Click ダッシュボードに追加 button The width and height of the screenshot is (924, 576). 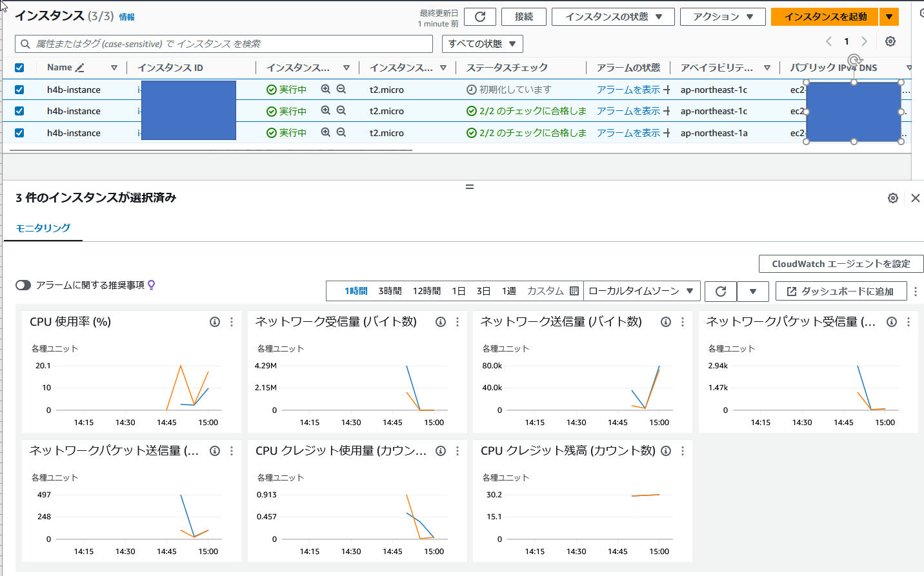pyautogui.click(x=841, y=292)
